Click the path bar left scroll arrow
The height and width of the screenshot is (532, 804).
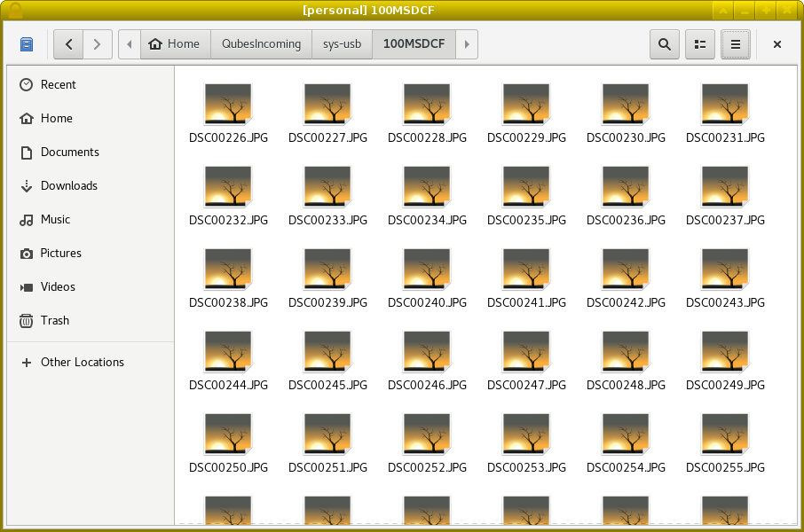click(130, 44)
